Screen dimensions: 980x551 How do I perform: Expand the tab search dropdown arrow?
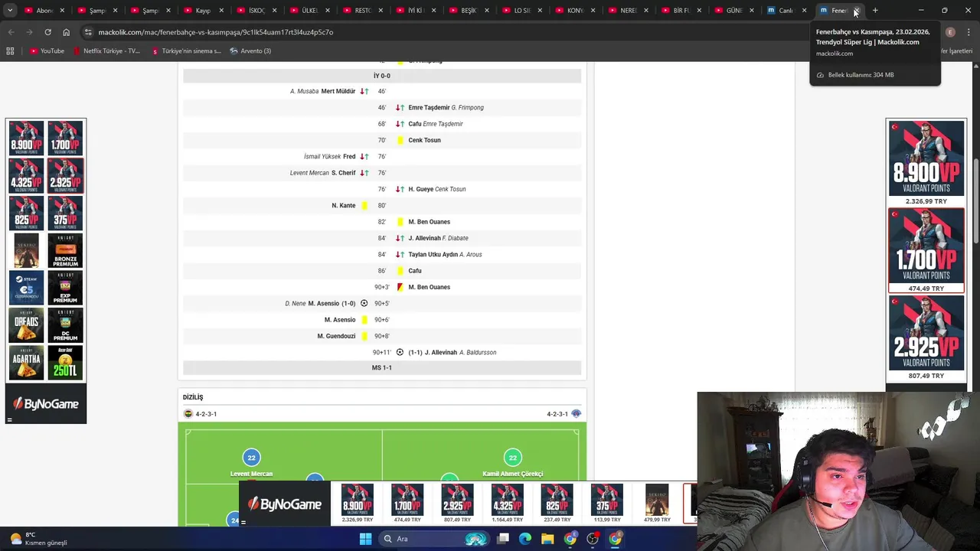tap(10, 11)
